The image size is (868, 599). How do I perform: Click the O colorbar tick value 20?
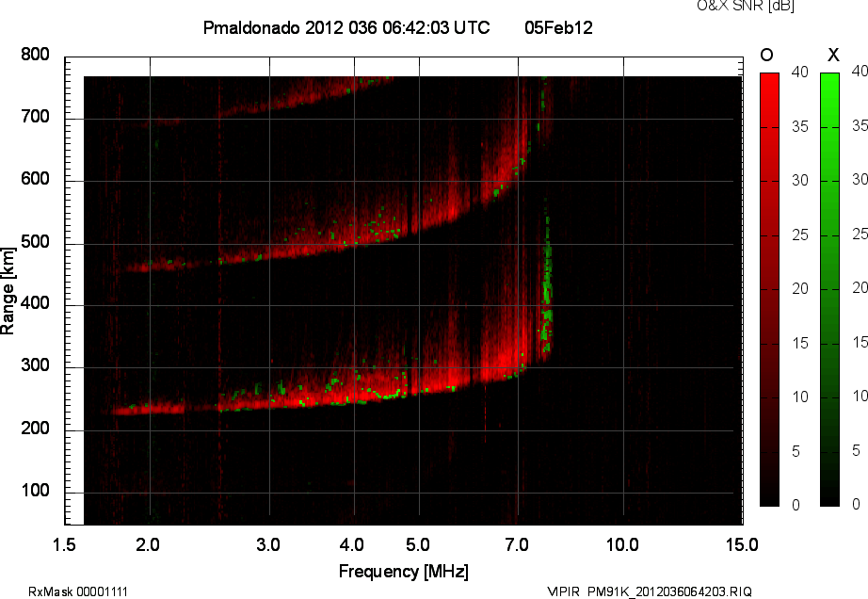coord(800,288)
